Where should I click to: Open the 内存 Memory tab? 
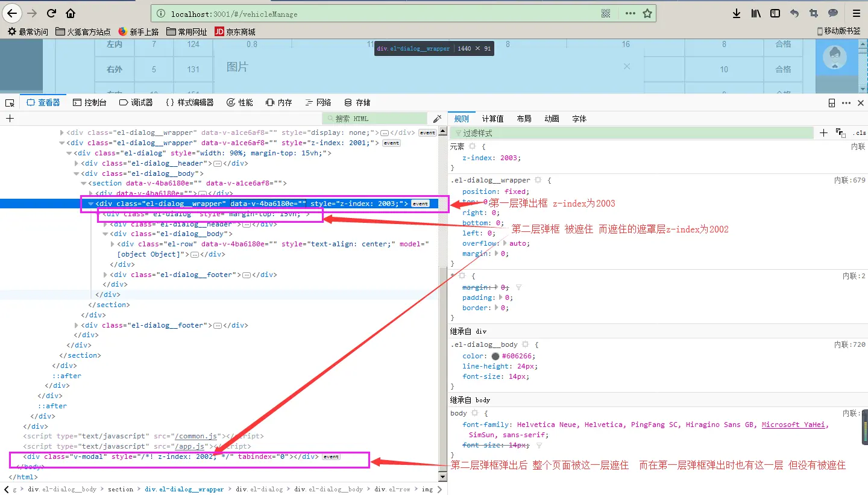click(x=278, y=103)
